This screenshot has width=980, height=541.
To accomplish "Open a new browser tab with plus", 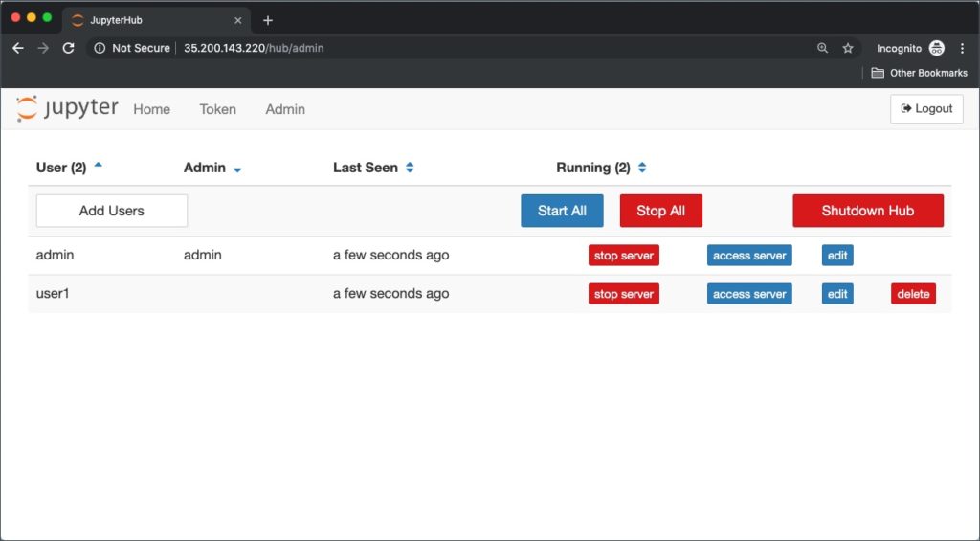I will tap(268, 20).
